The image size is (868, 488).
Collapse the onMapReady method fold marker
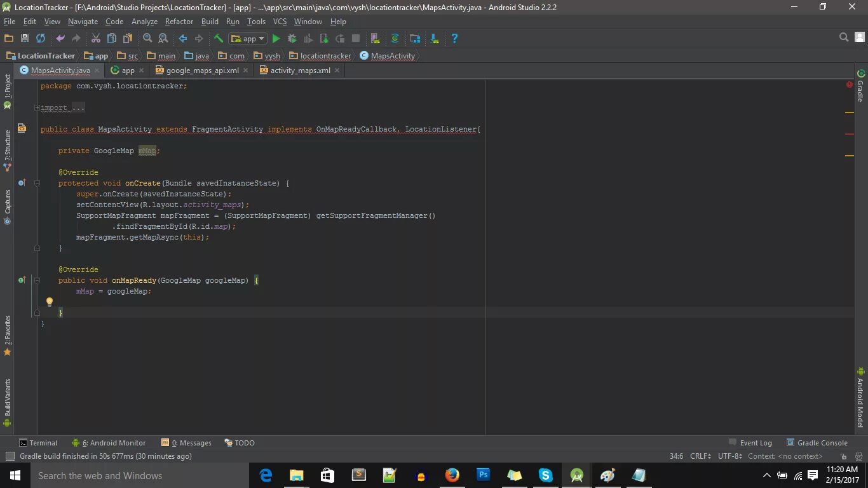tap(37, 280)
